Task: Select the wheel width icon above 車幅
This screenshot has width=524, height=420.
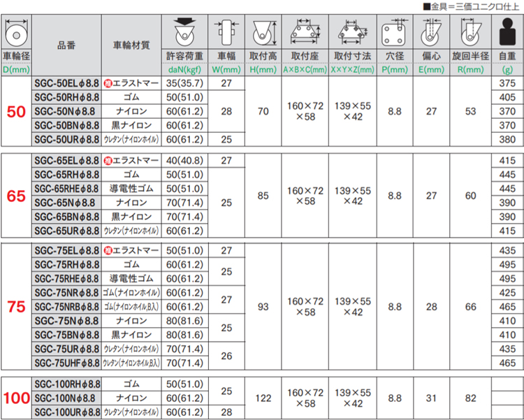Action: coord(226,32)
